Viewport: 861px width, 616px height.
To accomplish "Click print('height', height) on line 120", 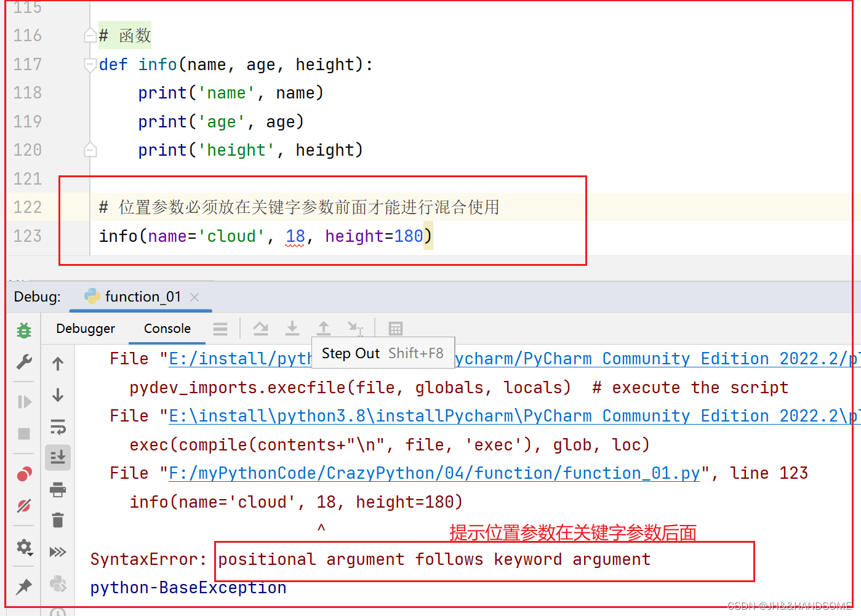I will click(x=250, y=150).
